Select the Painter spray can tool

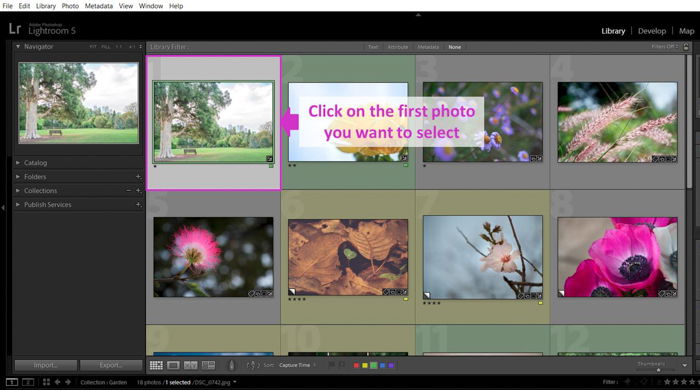231,365
